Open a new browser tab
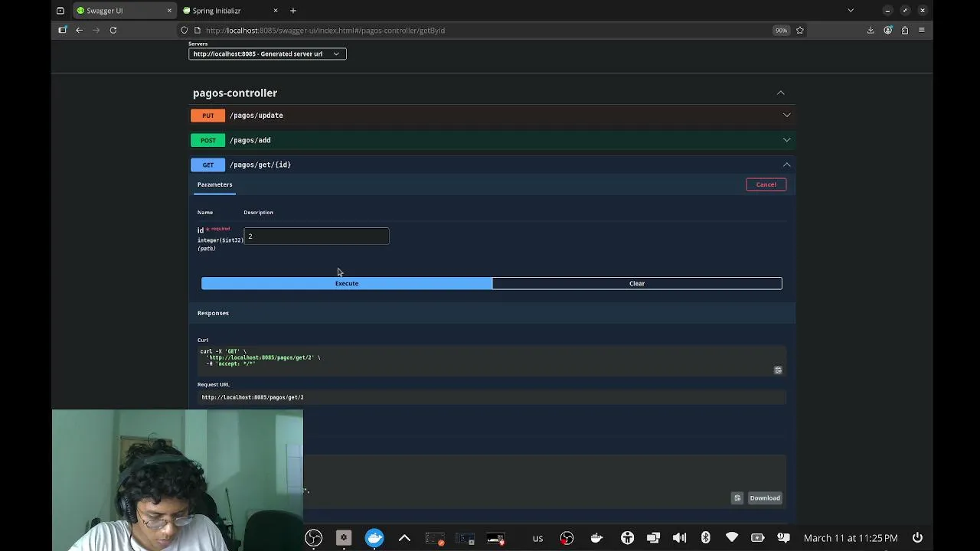This screenshot has height=551, width=980. click(293, 11)
